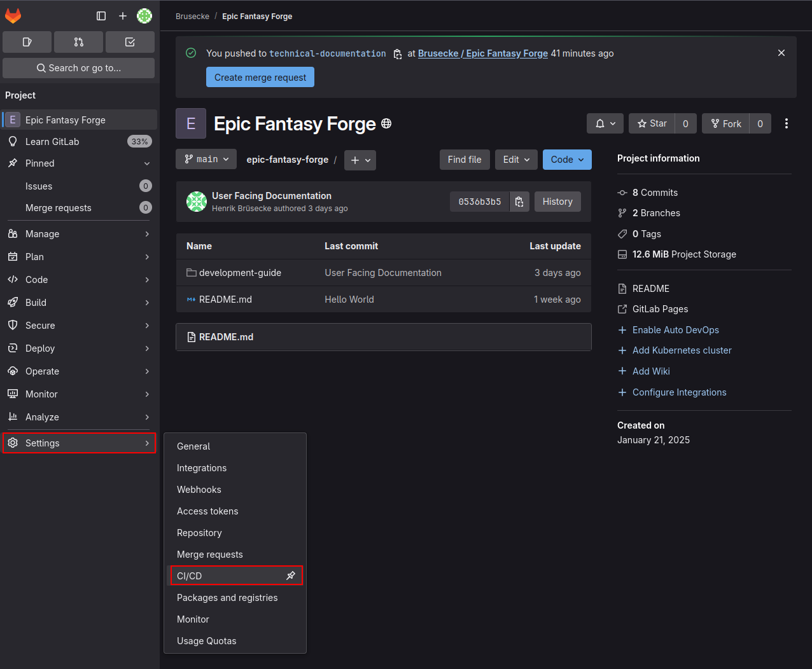Viewport: 812px width, 669px height.
Task: Expand the Build menu
Action: pos(80,303)
